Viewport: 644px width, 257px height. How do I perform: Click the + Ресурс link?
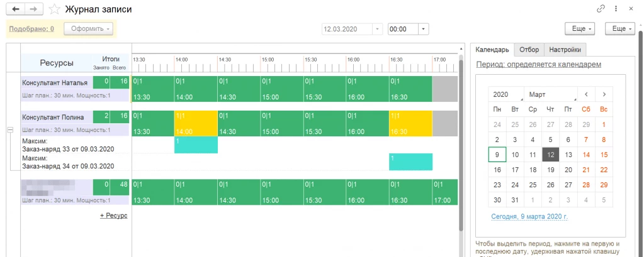click(x=114, y=215)
